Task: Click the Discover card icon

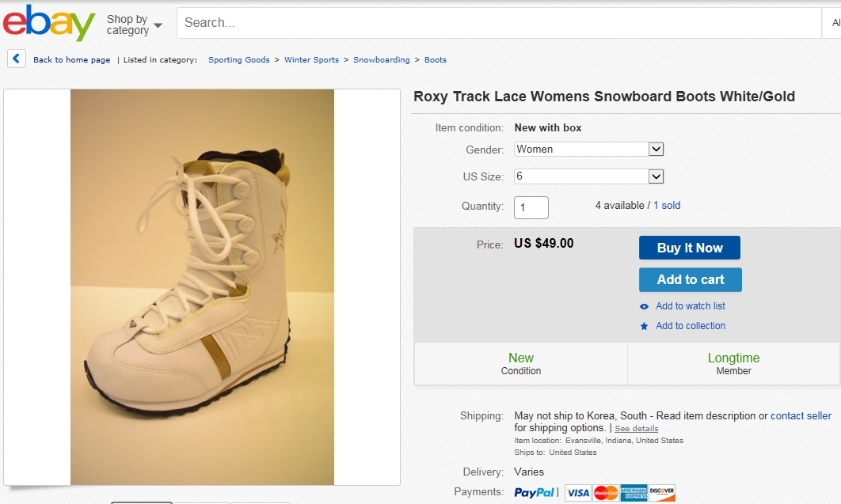Action: 662,493
